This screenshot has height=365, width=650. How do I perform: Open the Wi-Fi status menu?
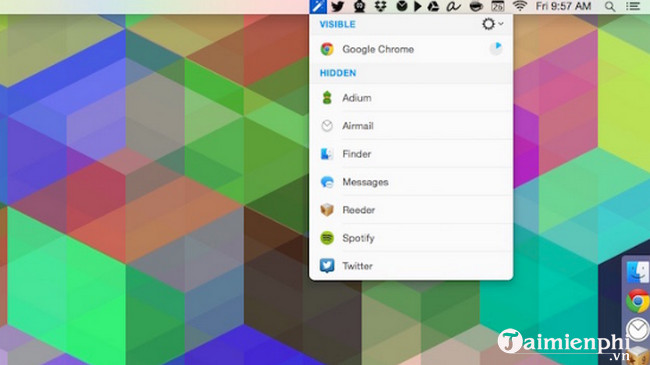click(x=519, y=6)
